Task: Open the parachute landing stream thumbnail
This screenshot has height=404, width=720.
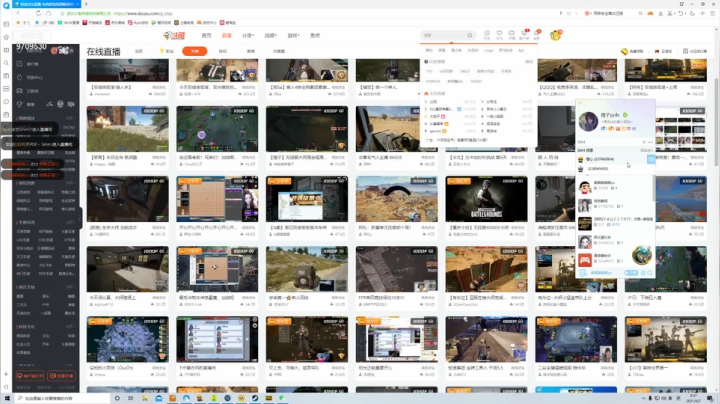Action: pyautogui.click(x=397, y=199)
